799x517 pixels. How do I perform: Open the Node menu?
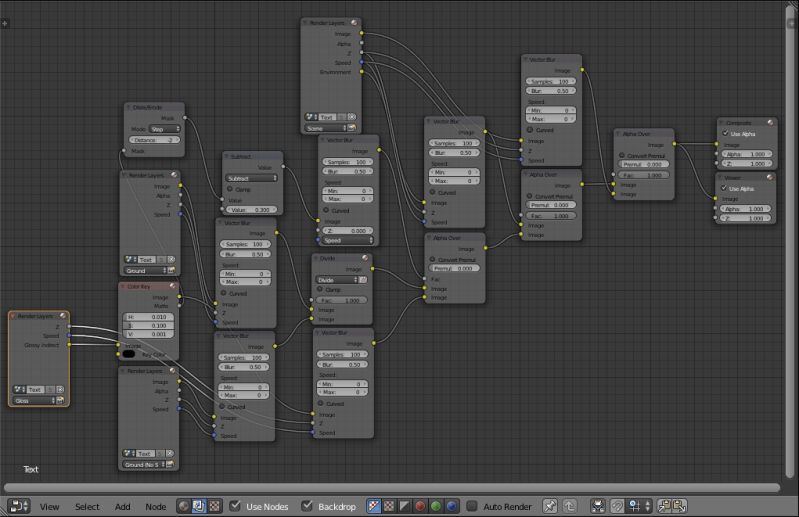point(155,506)
